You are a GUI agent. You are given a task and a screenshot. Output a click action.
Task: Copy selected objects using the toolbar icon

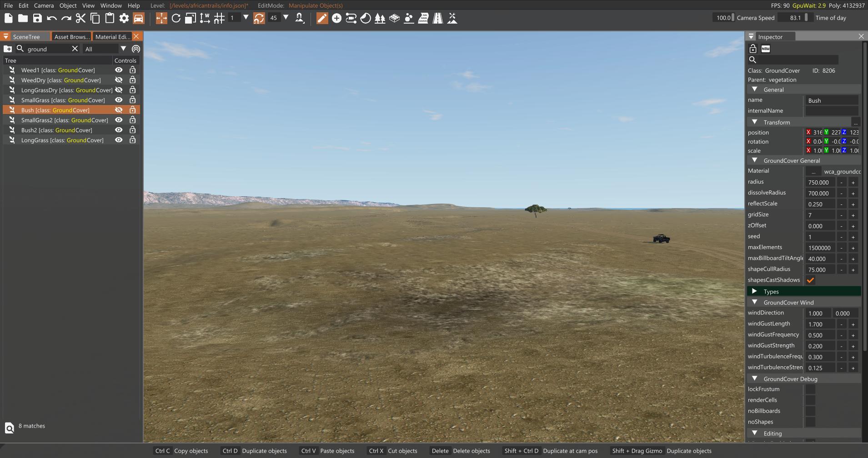(95, 18)
